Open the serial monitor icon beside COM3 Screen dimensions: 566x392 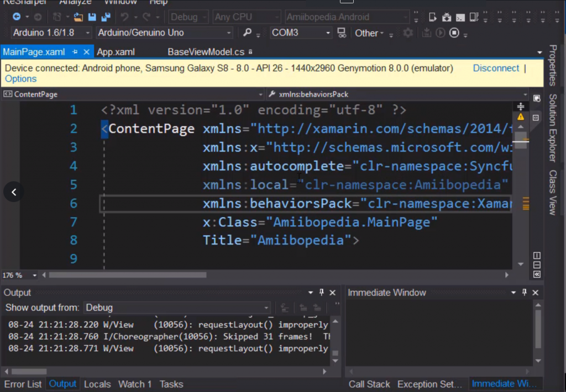click(342, 33)
